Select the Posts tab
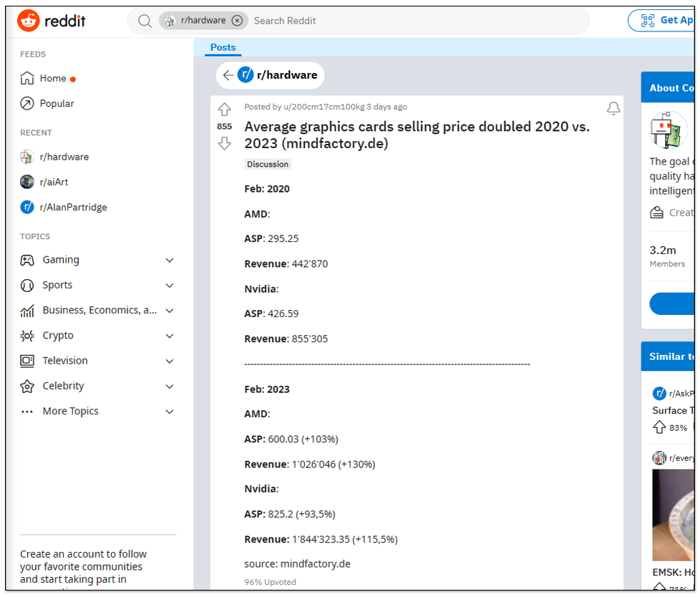The image size is (700, 597). tap(223, 47)
